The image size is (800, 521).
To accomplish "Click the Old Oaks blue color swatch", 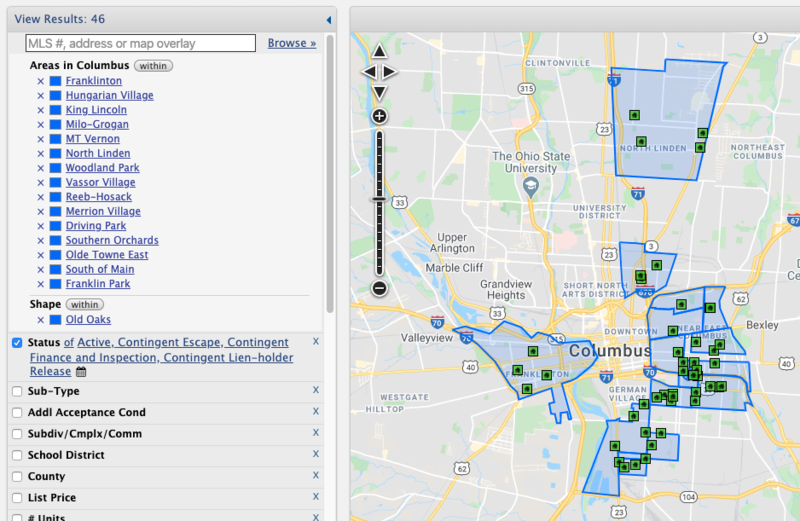I will (56, 320).
